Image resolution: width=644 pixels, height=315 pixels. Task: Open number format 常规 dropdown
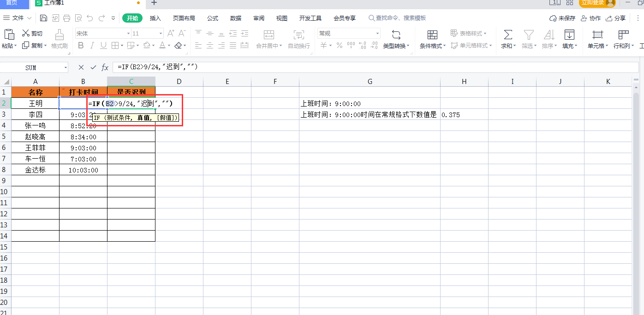377,34
